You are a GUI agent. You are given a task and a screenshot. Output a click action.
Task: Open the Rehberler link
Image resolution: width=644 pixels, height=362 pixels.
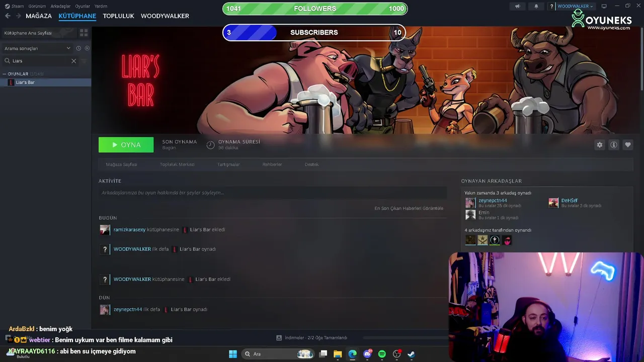coord(272,164)
